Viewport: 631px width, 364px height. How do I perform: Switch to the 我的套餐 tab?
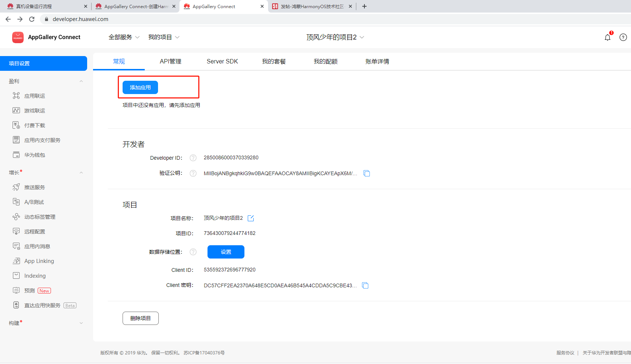click(x=274, y=61)
